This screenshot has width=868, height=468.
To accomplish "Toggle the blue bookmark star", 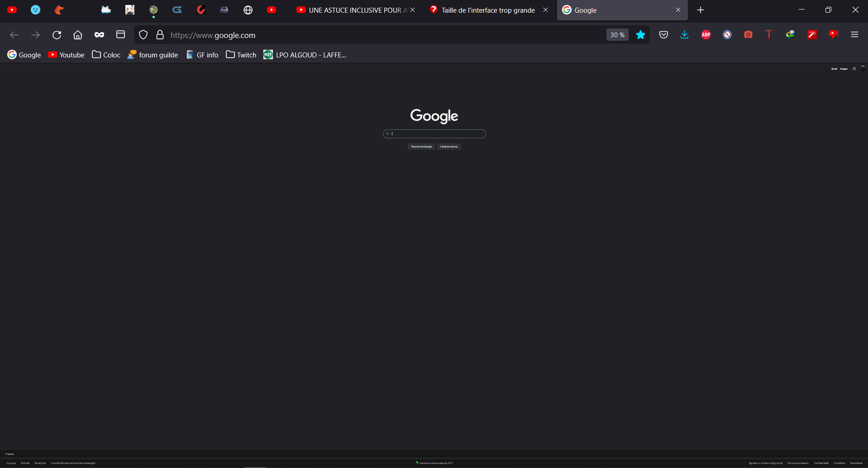I will 640,35.
